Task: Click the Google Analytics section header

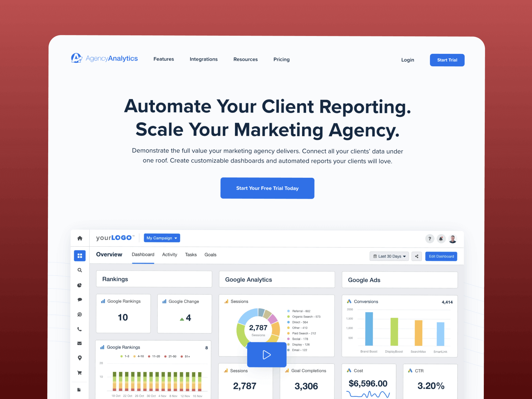Action: (x=277, y=279)
